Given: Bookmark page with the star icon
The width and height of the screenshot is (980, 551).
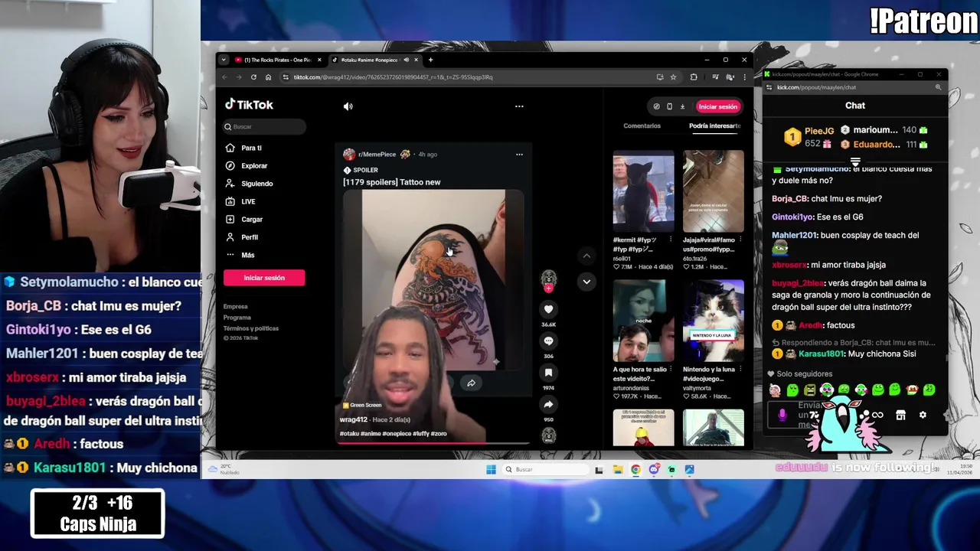Looking at the screenshot, I should [x=674, y=77].
